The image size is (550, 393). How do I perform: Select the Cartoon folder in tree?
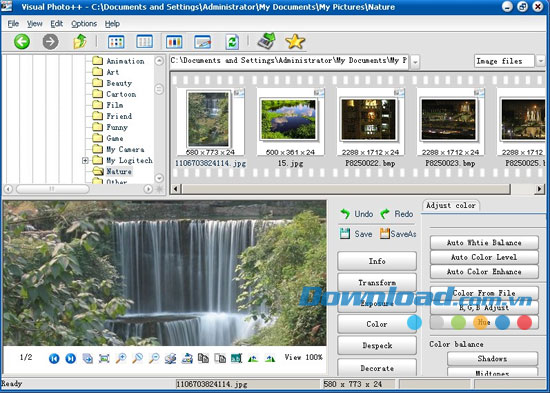[x=114, y=94]
